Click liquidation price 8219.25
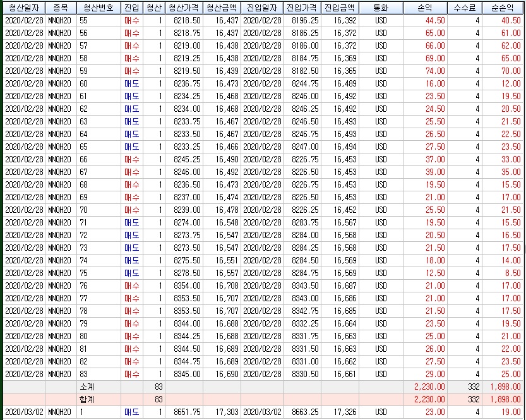The image size is (526, 420). click(x=184, y=58)
